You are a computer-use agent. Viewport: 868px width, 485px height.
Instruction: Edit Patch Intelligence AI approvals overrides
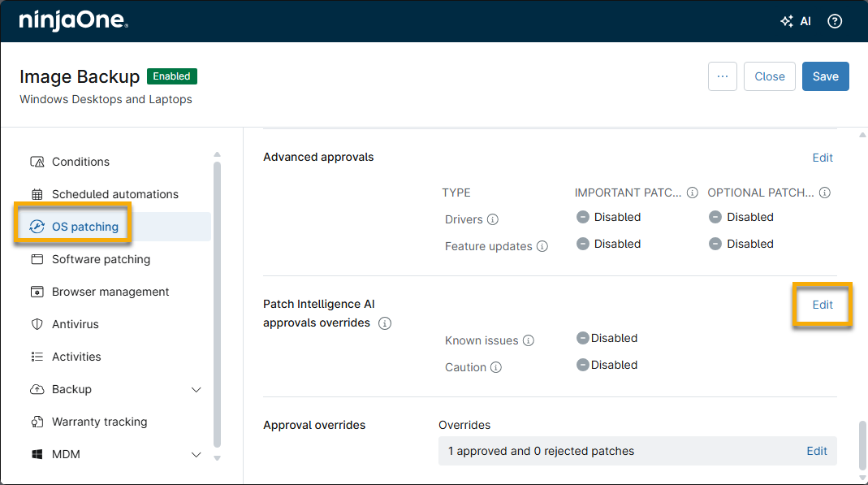[x=823, y=305]
